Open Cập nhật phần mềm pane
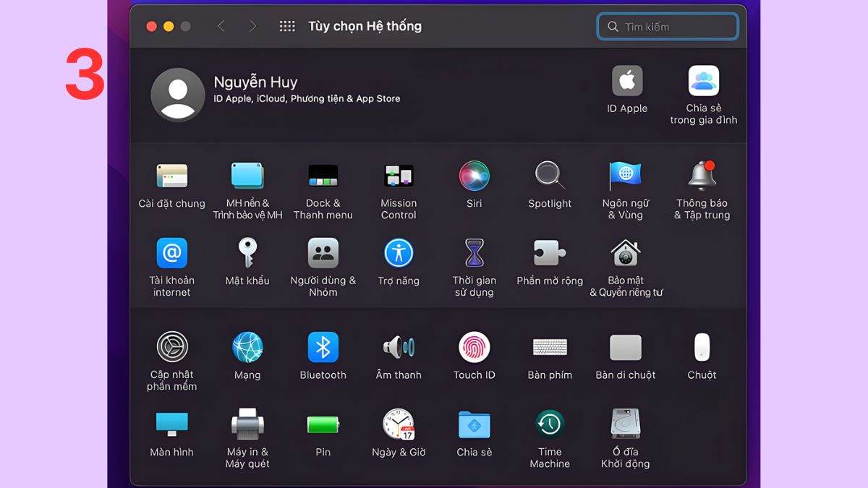 [x=172, y=348]
